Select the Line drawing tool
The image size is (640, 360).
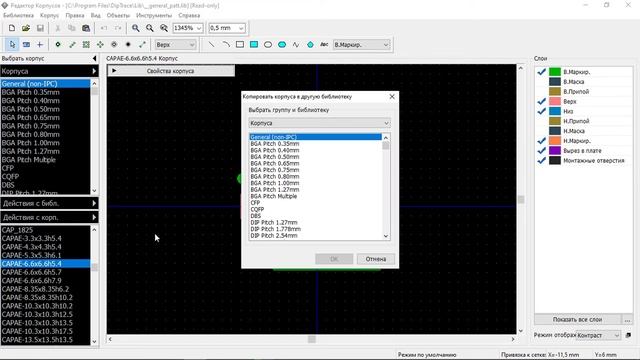point(211,44)
